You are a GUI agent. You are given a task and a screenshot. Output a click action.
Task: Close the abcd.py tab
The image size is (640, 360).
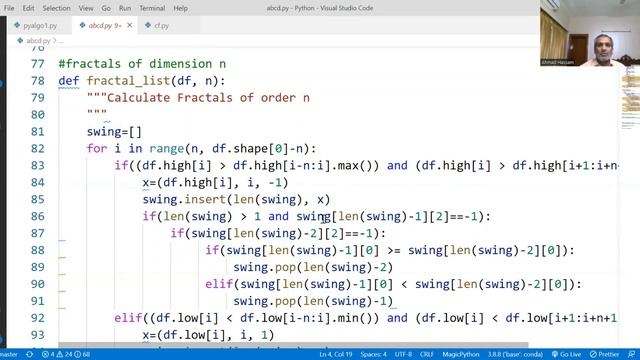coord(129,25)
